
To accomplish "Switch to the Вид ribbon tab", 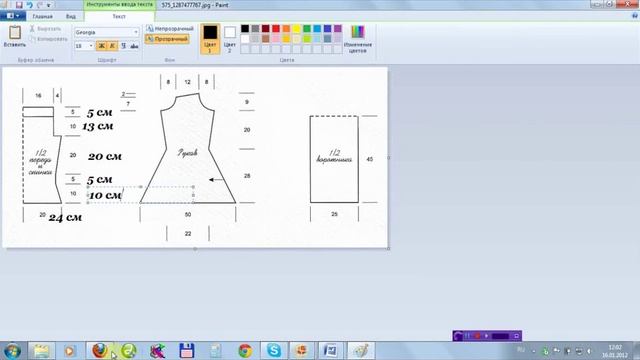I will coord(71,16).
